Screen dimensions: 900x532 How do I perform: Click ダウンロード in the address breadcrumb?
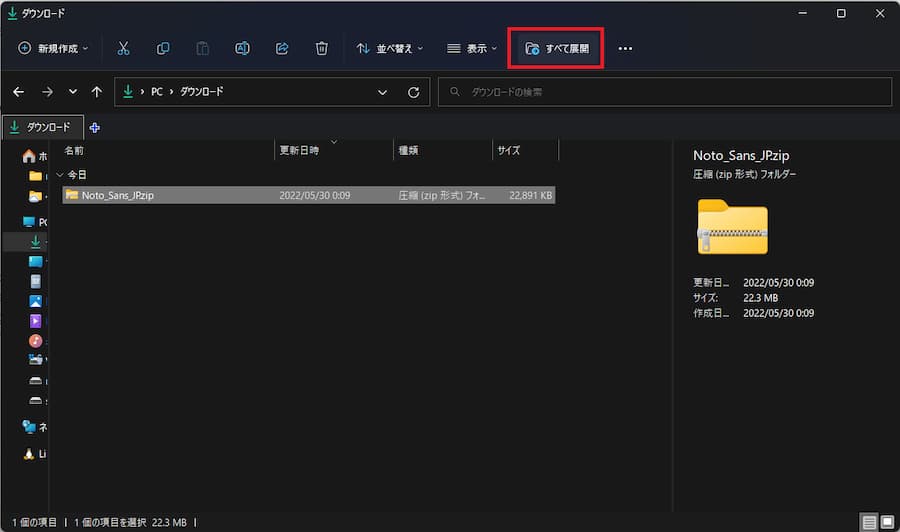[201, 92]
